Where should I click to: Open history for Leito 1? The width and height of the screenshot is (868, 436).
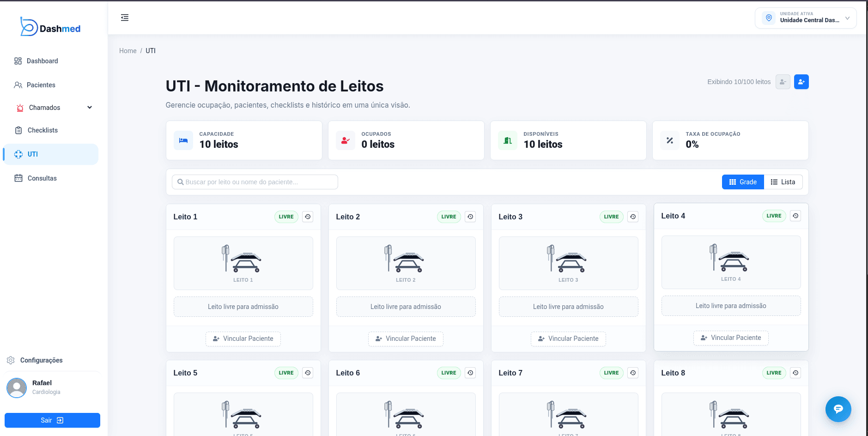coord(308,217)
